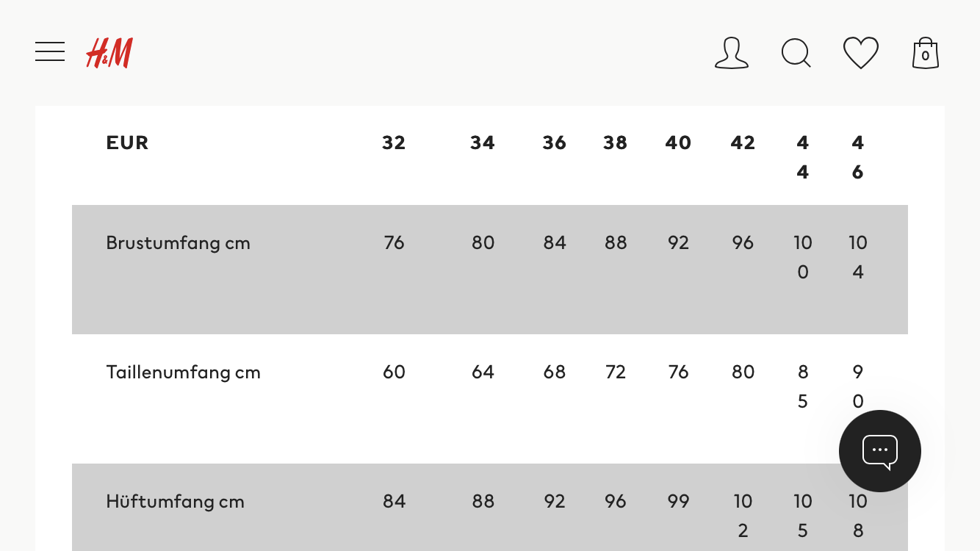
Task: Select the size 32 column header
Action: 394,143
